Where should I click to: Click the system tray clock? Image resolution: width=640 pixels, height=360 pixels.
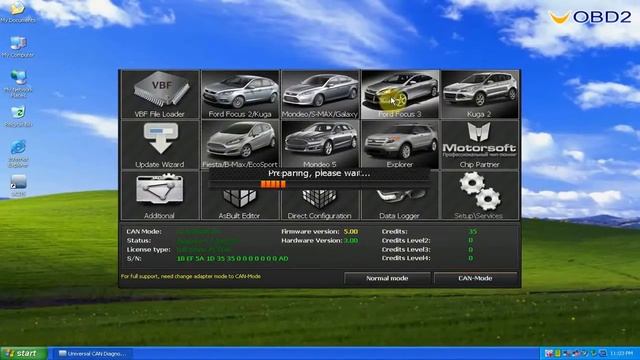[x=621, y=353]
